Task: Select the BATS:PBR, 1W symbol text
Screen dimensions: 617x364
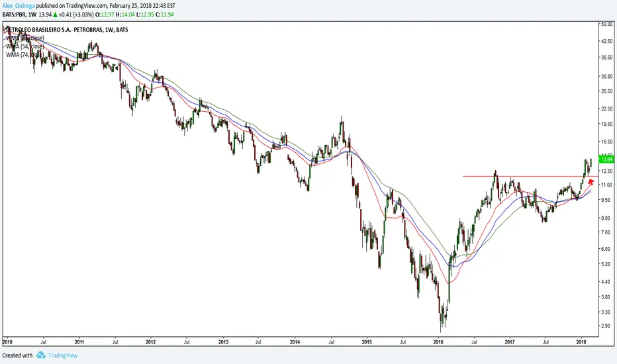Action: click(x=19, y=15)
